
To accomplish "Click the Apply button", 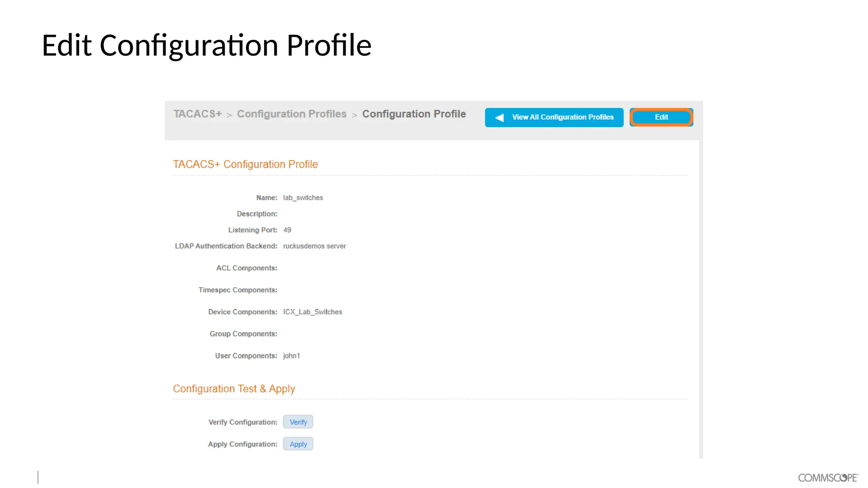I will click(x=298, y=444).
